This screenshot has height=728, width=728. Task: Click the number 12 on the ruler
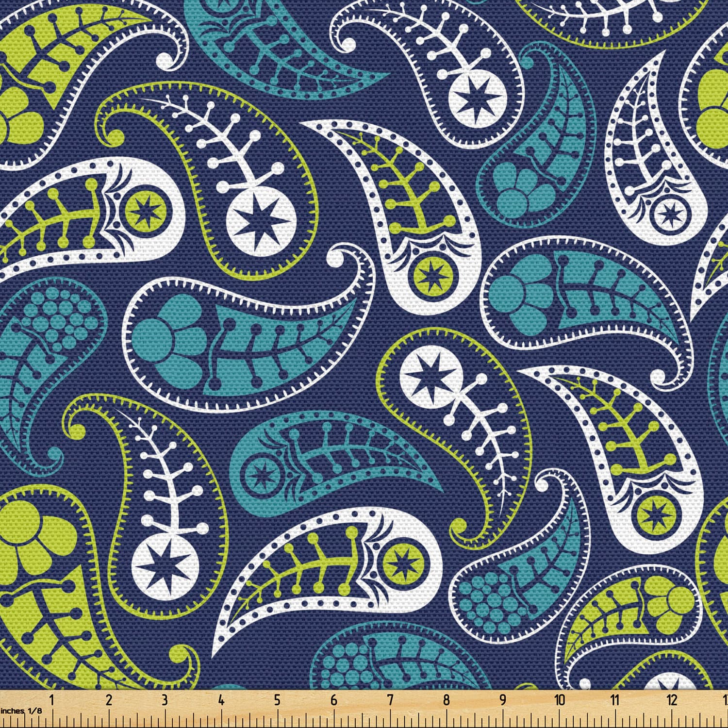672,700
